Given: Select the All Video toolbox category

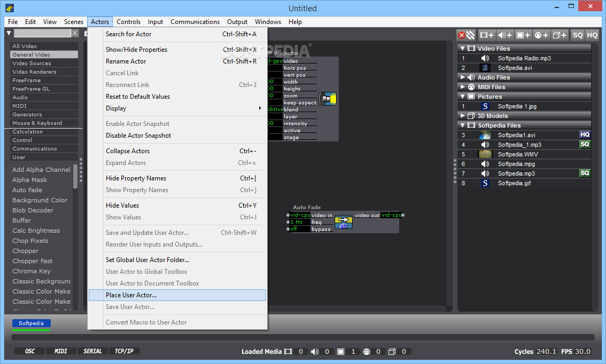Looking at the screenshot, I should pyautogui.click(x=44, y=46).
